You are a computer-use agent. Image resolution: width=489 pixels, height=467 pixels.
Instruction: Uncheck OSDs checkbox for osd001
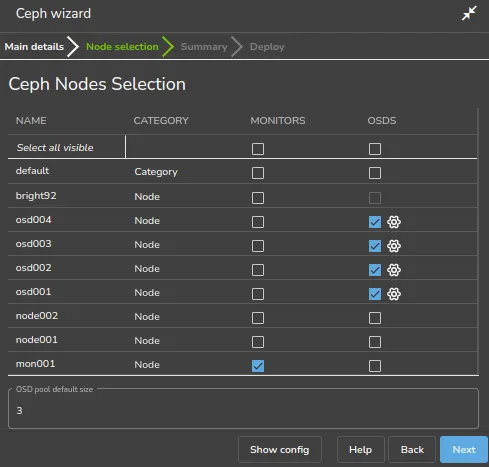(x=375, y=294)
